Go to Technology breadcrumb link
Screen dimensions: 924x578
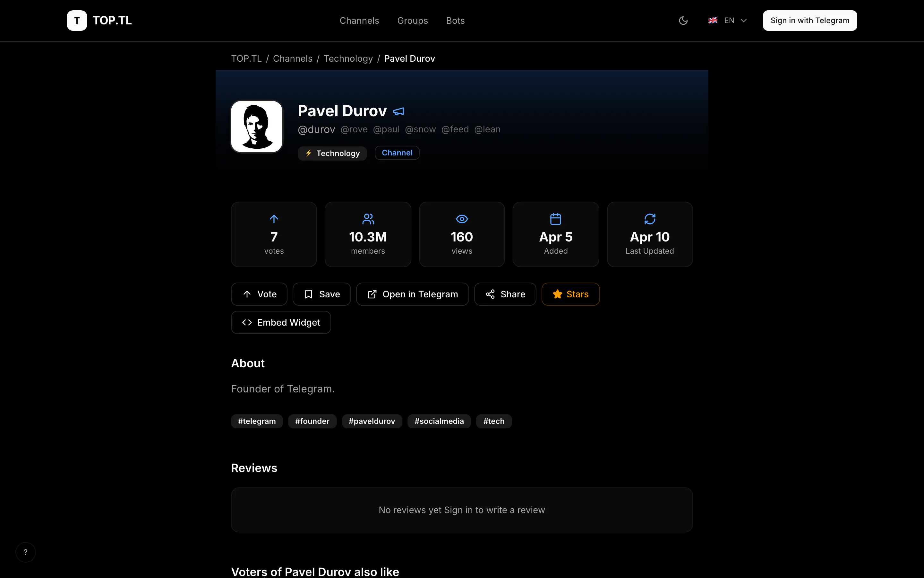(348, 58)
